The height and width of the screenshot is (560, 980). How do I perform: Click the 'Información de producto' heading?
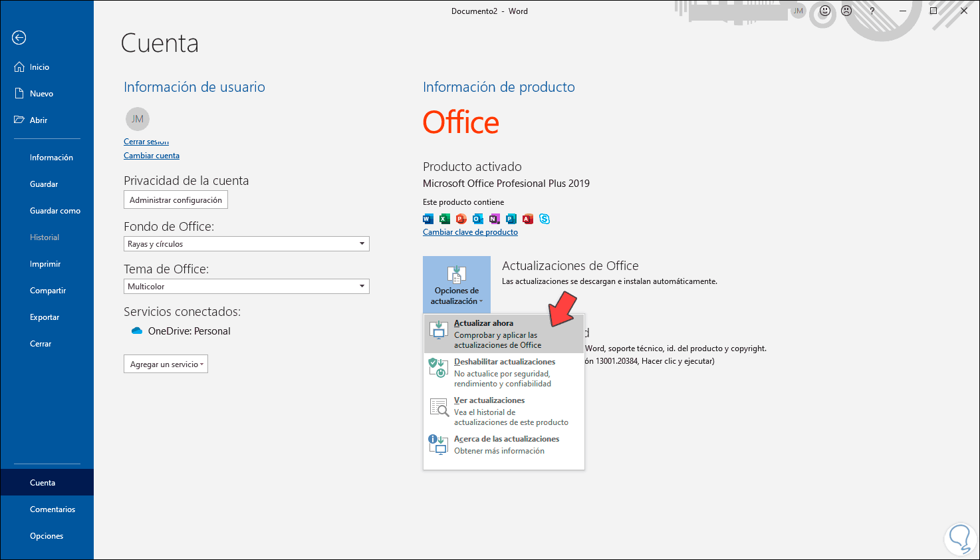499,87
